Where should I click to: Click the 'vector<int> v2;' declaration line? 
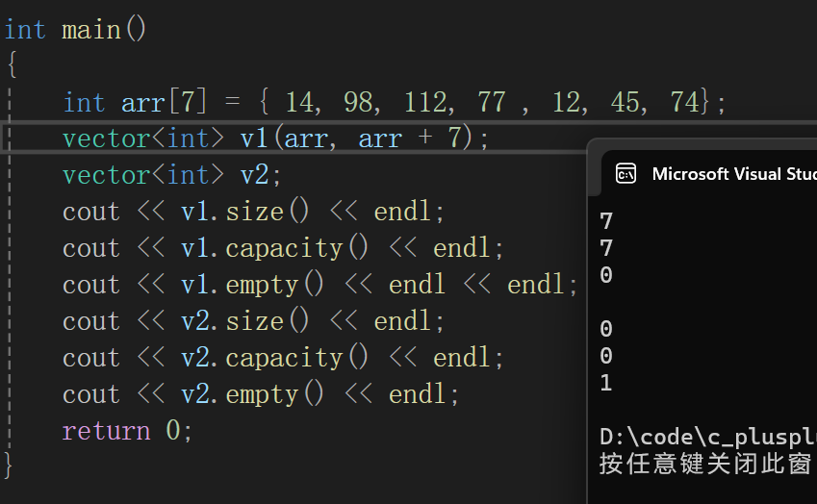[x=172, y=175]
